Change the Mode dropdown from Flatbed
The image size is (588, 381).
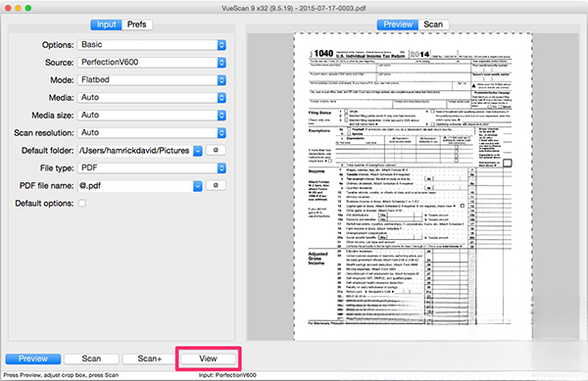(x=152, y=80)
